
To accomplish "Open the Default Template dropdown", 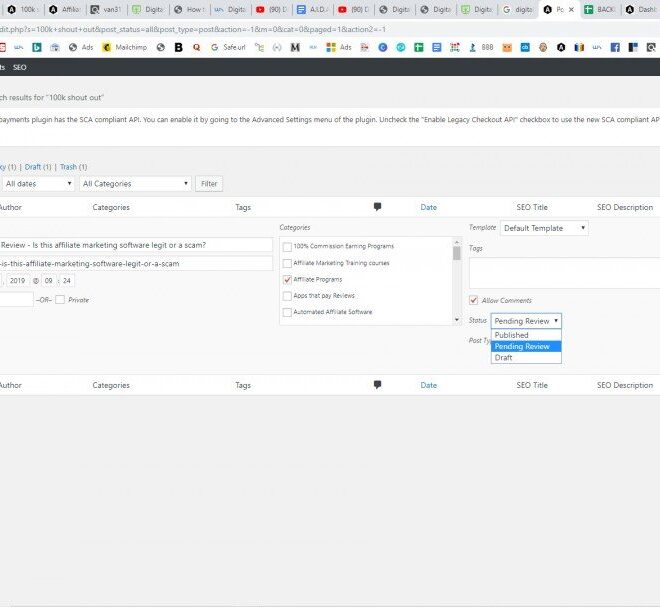I will click(544, 228).
